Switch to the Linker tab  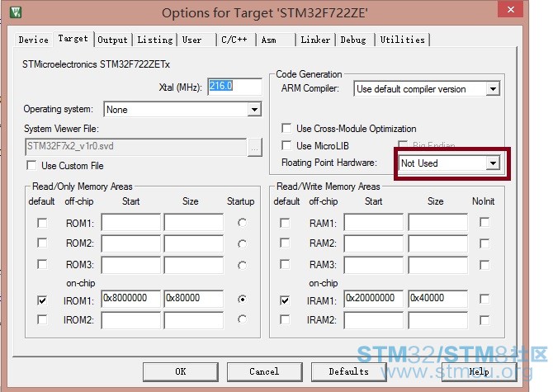click(315, 40)
